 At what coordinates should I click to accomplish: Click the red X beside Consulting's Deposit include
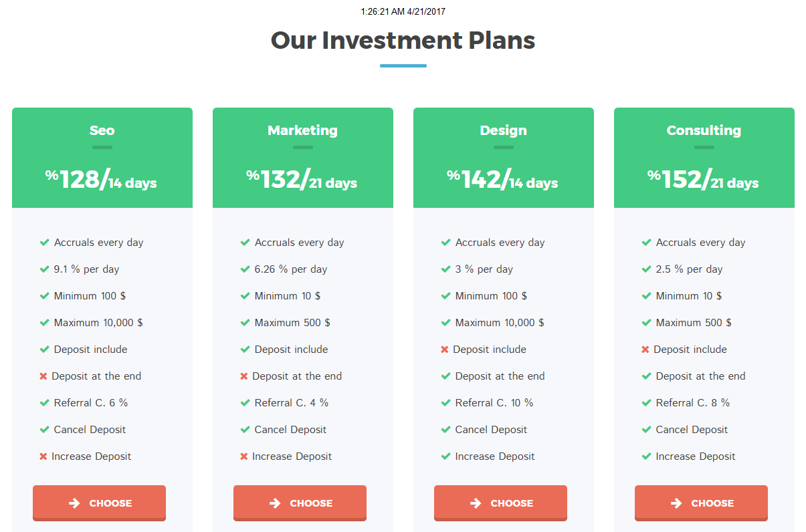[x=645, y=350]
